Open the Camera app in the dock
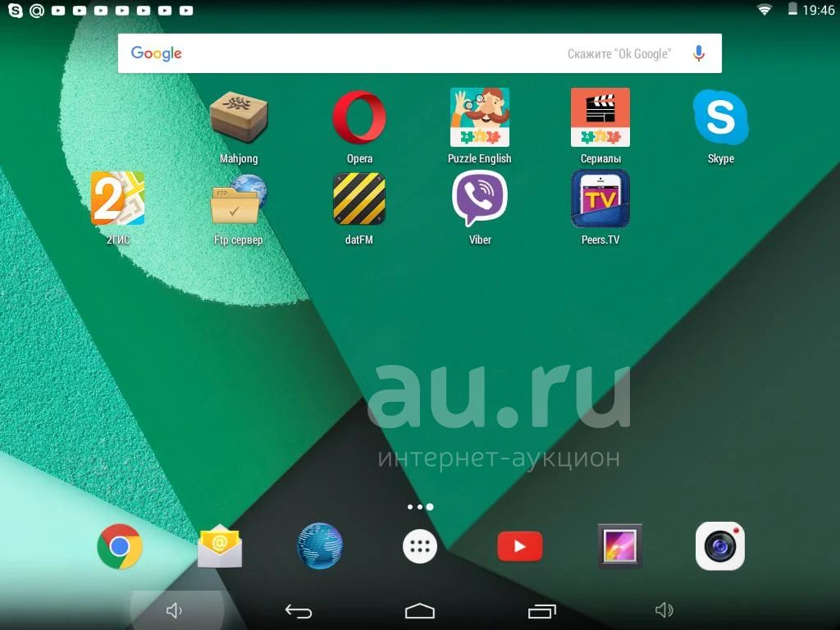840x630 pixels. 720,546
